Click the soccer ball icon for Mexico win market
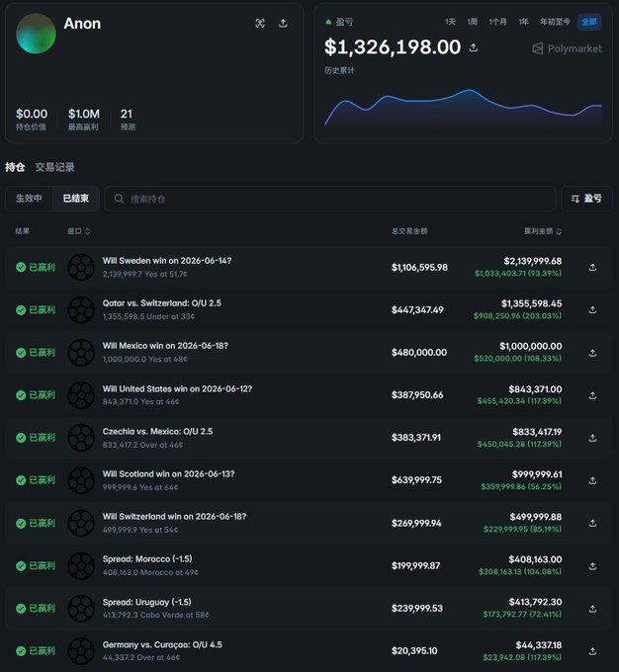 click(x=81, y=353)
